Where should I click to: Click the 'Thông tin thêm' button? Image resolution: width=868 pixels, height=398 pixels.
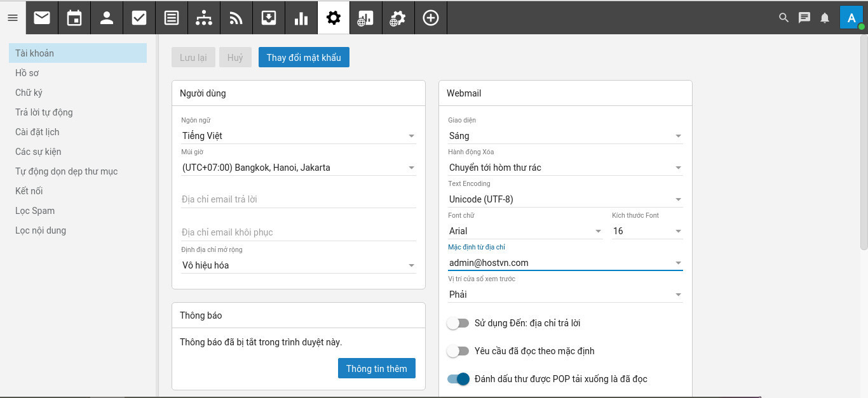point(376,369)
